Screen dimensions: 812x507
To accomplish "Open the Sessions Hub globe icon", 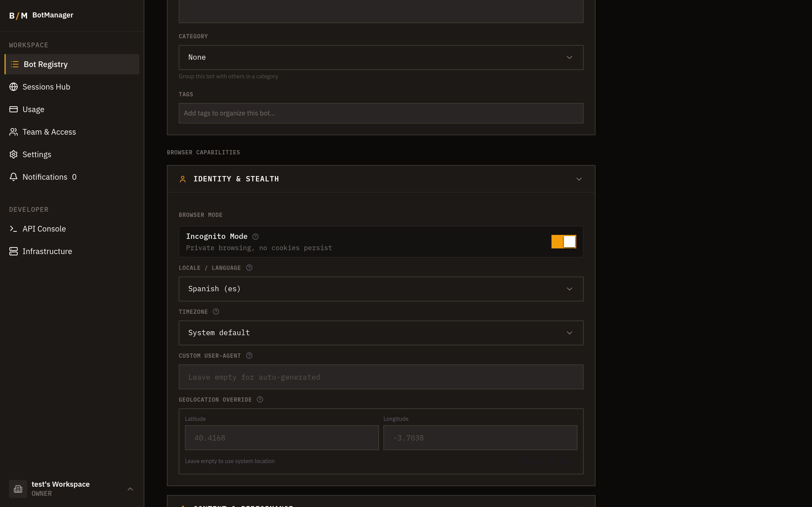I will [x=14, y=86].
